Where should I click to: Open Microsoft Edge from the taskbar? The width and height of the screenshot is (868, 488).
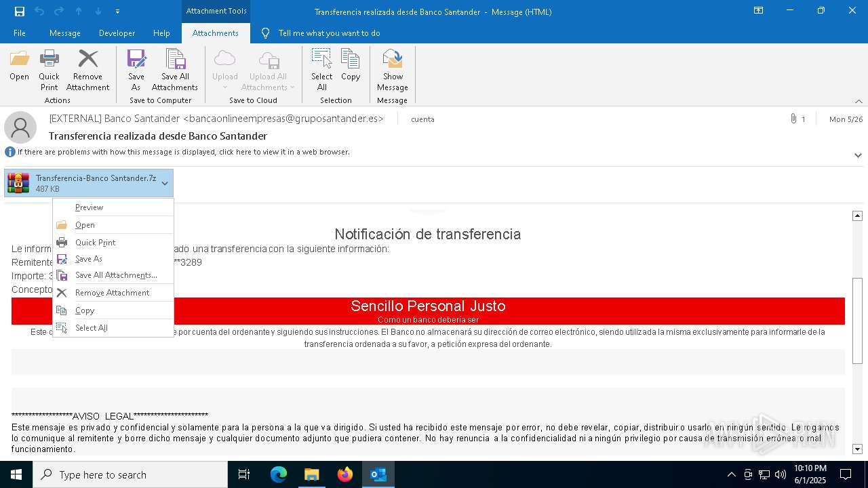pos(279,474)
